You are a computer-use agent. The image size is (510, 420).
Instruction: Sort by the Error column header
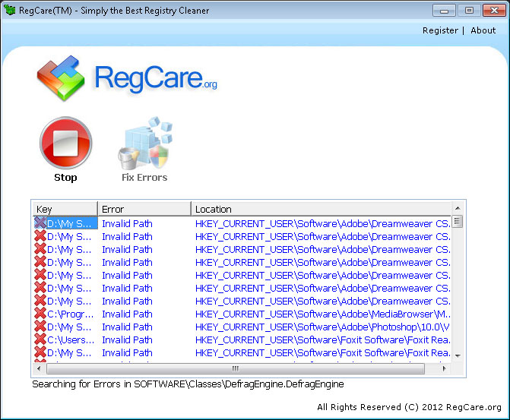click(x=144, y=209)
